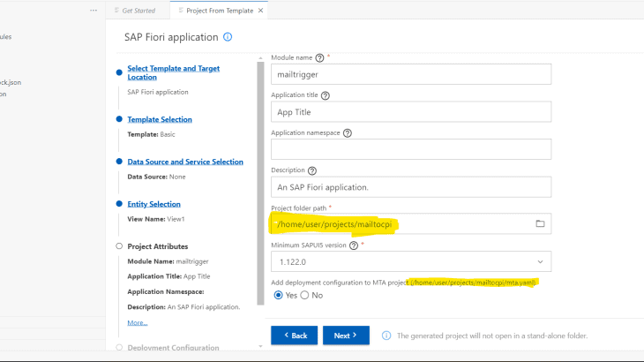Click the help icon next to Minimum SAPUI5 version
The height and width of the screenshot is (362, 644).
pos(354,245)
